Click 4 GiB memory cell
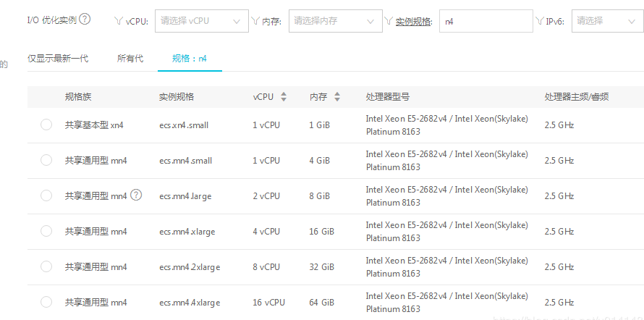Viewport: 644px width, 320px height. 319,161
